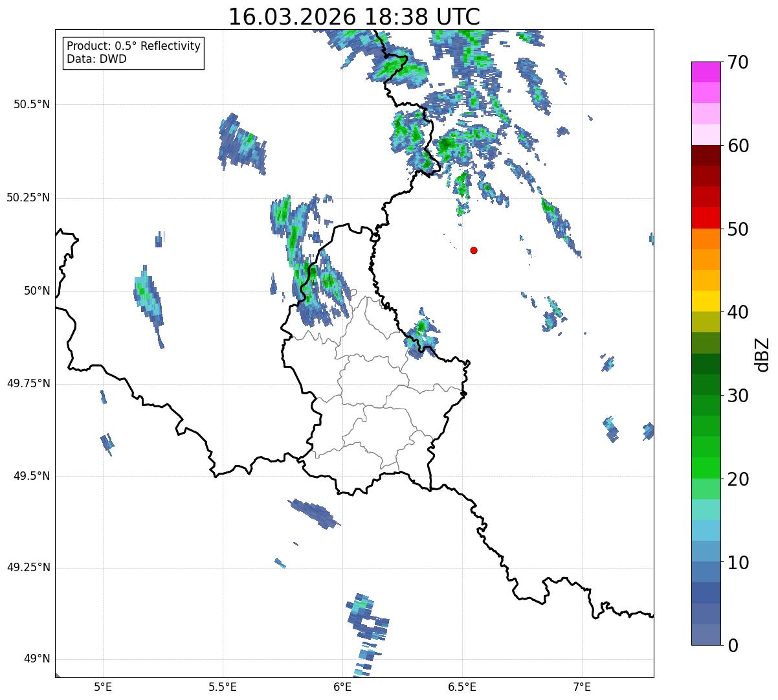Click the 6°E longitude label
Viewport: 778px width, 700px height.
tap(342, 686)
